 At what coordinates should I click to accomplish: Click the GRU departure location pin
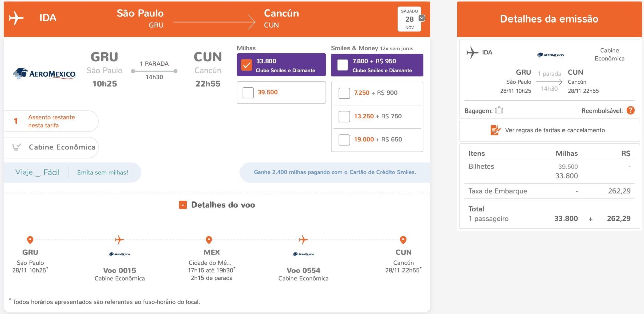point(30,240)
